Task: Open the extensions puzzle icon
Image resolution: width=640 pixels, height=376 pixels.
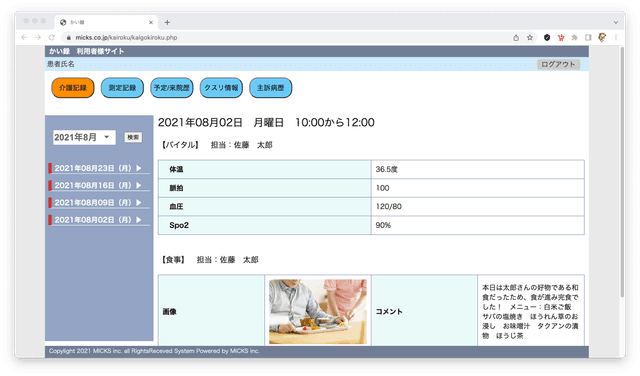Action: click(x=574, y=38)
